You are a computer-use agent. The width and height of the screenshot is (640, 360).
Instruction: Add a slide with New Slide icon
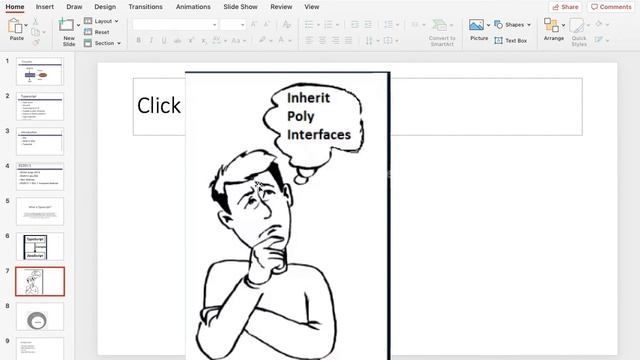[x=66, y=25]
